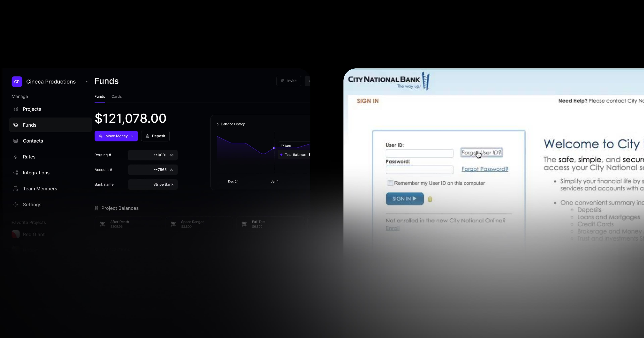Click the Stripe Bank name field

click(x=153, y=184)
